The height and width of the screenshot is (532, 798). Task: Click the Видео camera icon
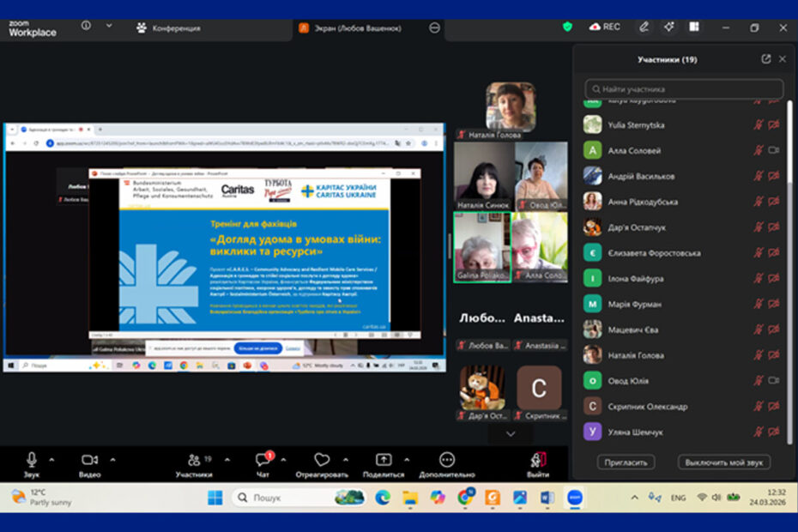pos(89,460)
